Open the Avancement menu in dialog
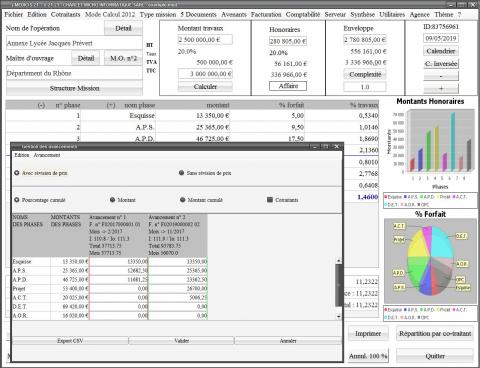Screen dimensions: 480x368 click(47, 155)
